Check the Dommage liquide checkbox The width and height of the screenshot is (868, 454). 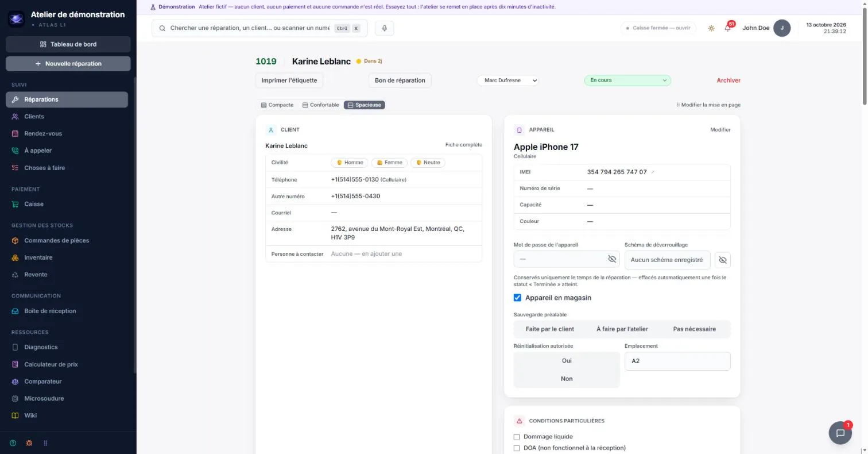517,437
